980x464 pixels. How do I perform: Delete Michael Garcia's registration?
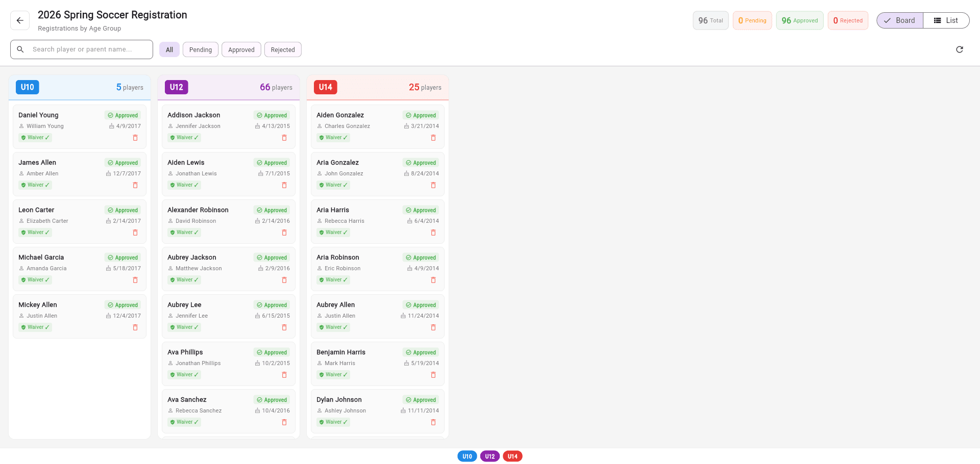pos(135,280)
